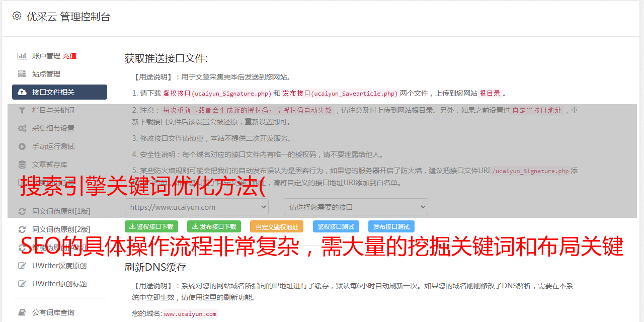This screenshot has height=322, width=644.
Task: Click the database icon for 文章暂存库
Action: 22,165
